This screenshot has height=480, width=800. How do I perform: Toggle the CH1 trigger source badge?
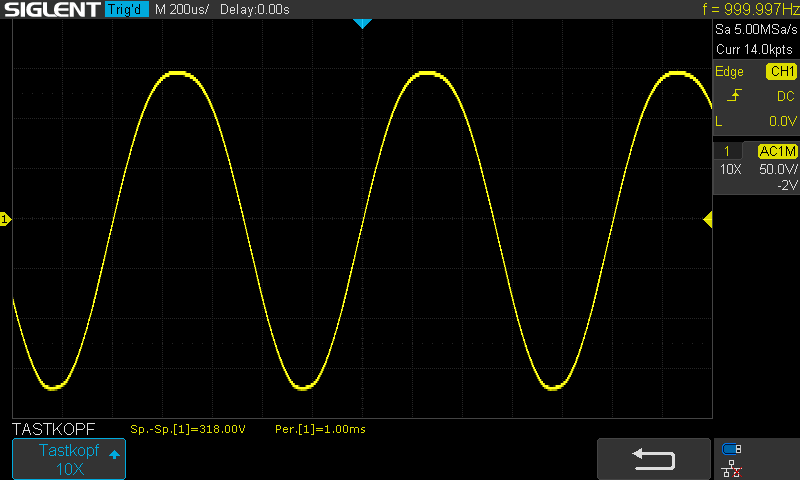pos(780,72)
